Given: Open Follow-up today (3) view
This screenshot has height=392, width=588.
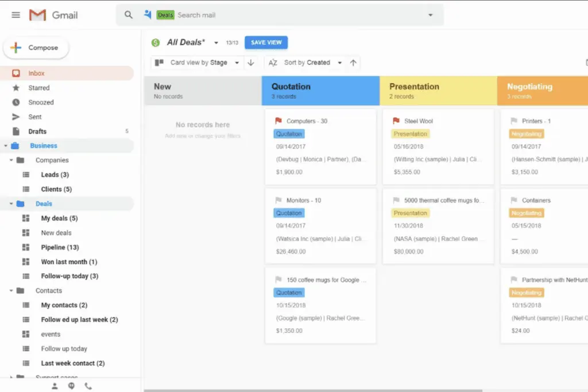Looking at the screenshot, I should (x=69, y=276).
